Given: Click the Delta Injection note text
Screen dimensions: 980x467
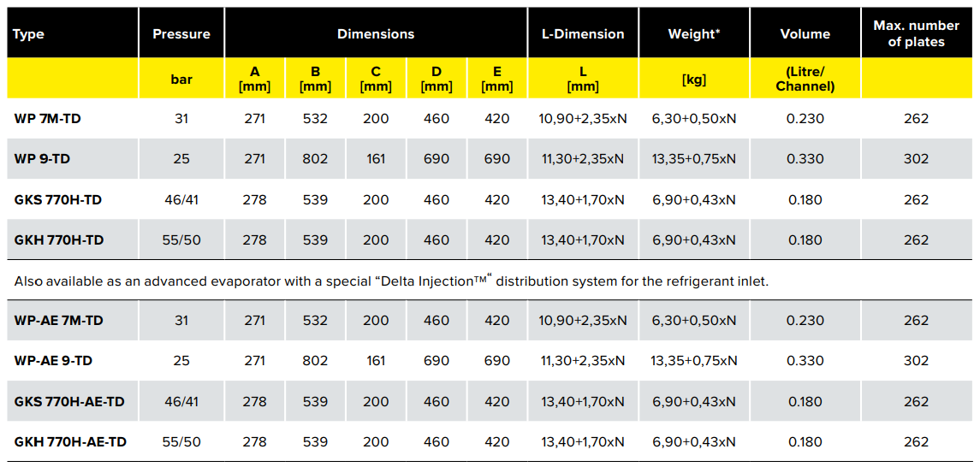Looking at the screenshot, I should 390,281.
